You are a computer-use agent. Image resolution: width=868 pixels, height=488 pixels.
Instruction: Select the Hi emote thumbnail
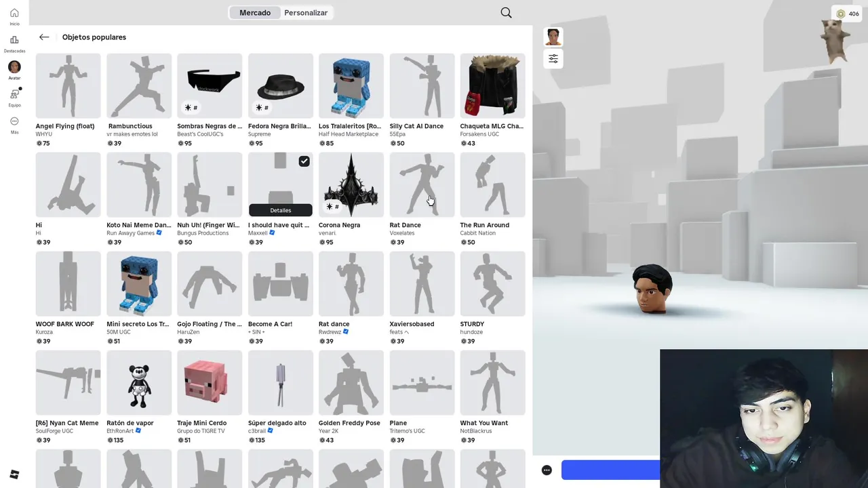point(68,185)
